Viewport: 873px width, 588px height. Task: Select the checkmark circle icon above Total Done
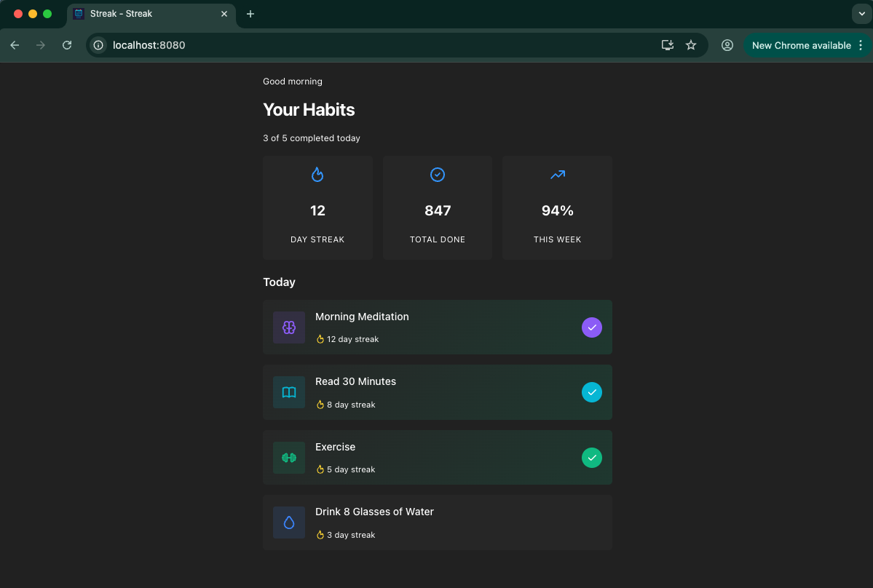pos(437,174)
